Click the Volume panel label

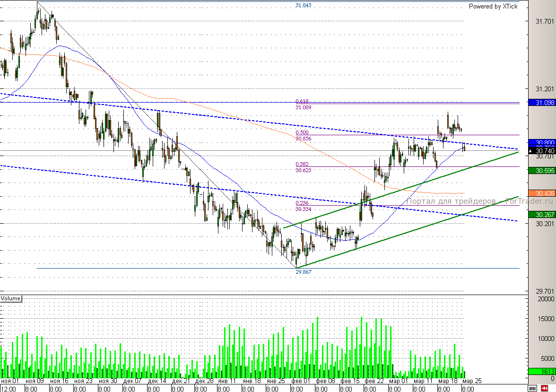10,298
